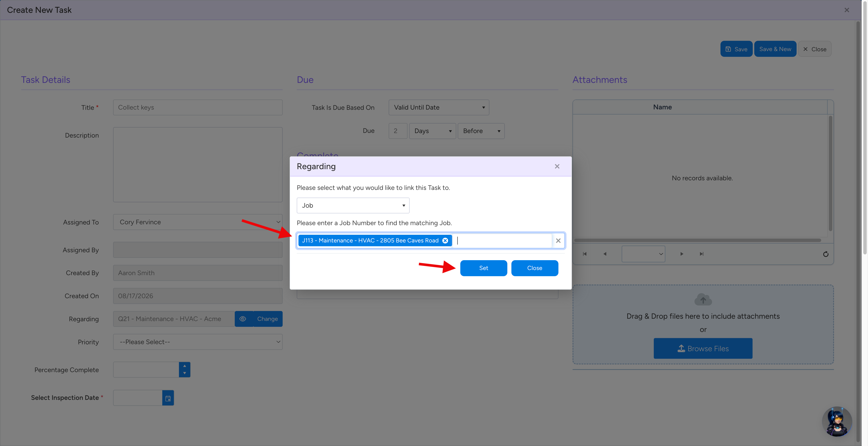This screenshot has height=446, width=868.
Task: Click Browse Files upload button
Action: pyautogui.click(x=703, y=348)
